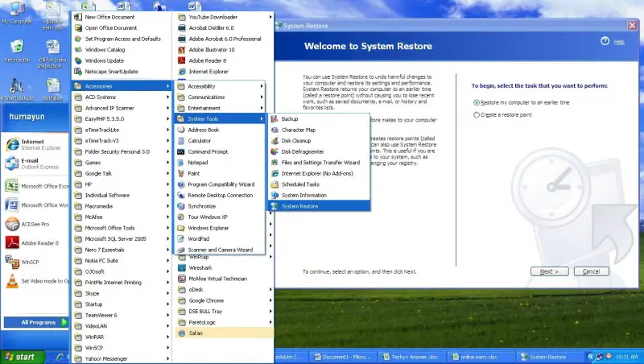The image size is (644, 364).
Task: Expand Games folder
Action: point(122,163)
